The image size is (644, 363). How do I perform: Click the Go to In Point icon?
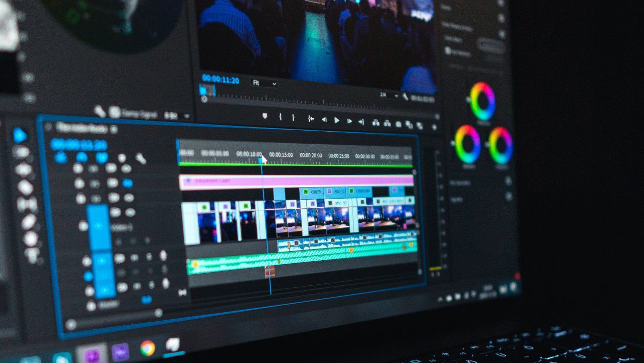pyautogui.click(x=311, y=118)
